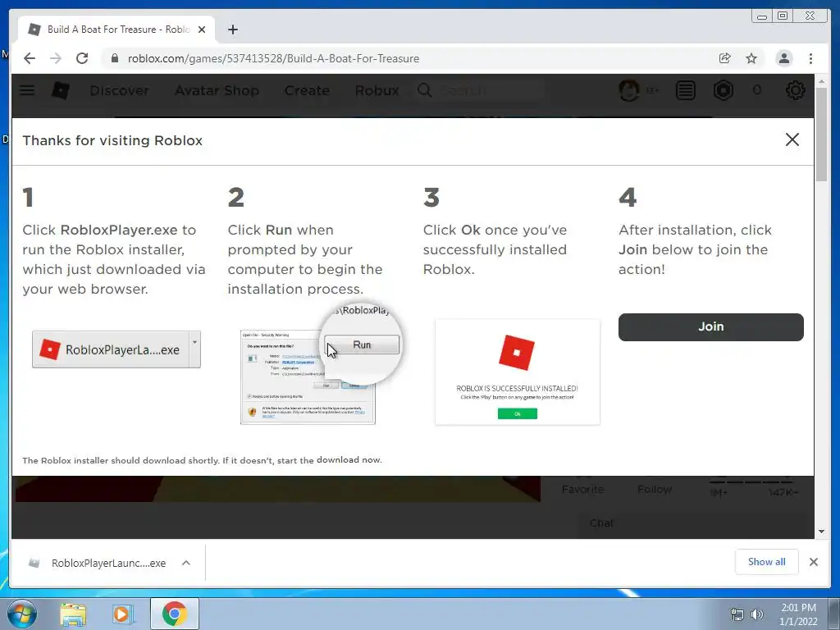This screenshot has height=630, width=840.
Task: Click the lock icon in address bar
Action: [114, 58]
